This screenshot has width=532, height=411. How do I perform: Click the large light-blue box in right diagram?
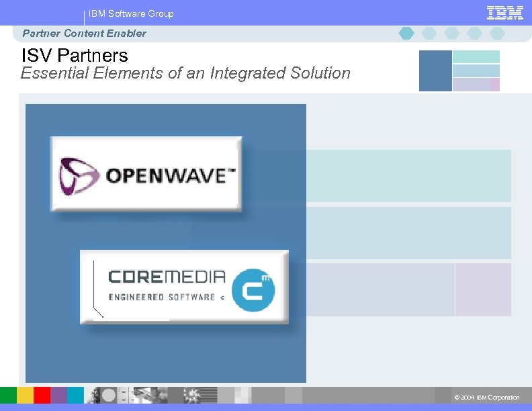click(x=409, y=233)
